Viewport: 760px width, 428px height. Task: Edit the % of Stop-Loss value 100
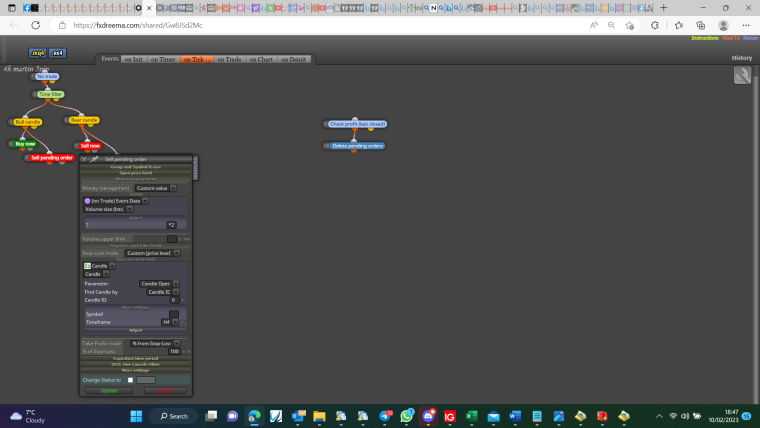coord(174,351)
